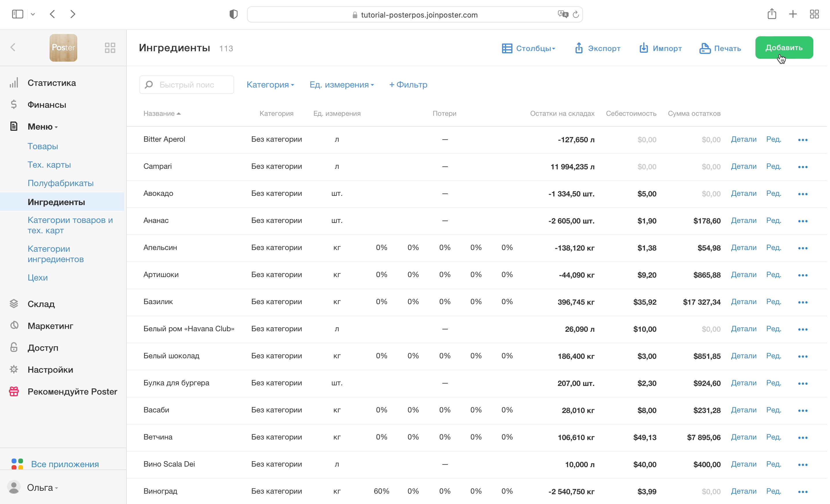Click the apps grid icon beside Poster logo
This screenshot has width=830, height=504.
point(110,48)
